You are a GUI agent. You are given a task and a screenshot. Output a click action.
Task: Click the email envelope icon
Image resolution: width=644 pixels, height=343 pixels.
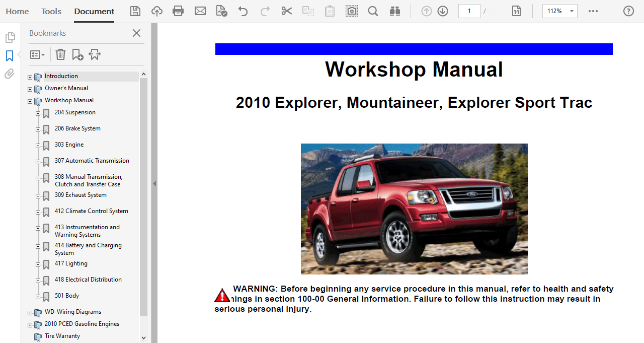(200, 11)
